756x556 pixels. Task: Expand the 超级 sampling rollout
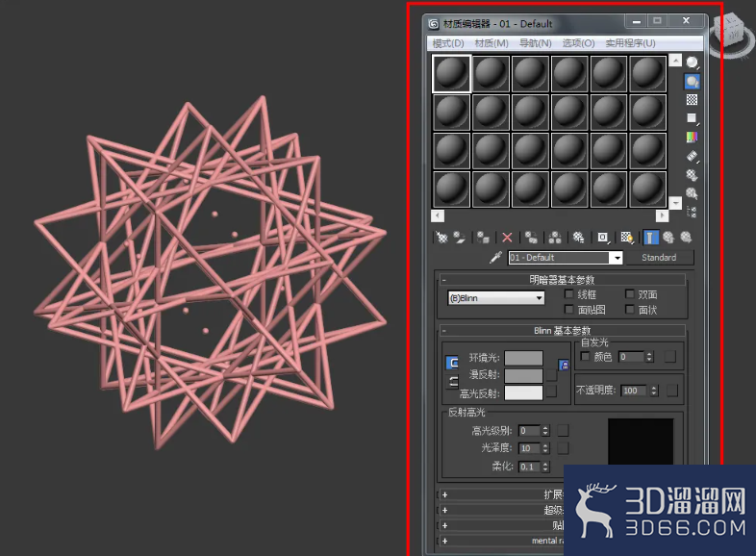pos(500,510)
